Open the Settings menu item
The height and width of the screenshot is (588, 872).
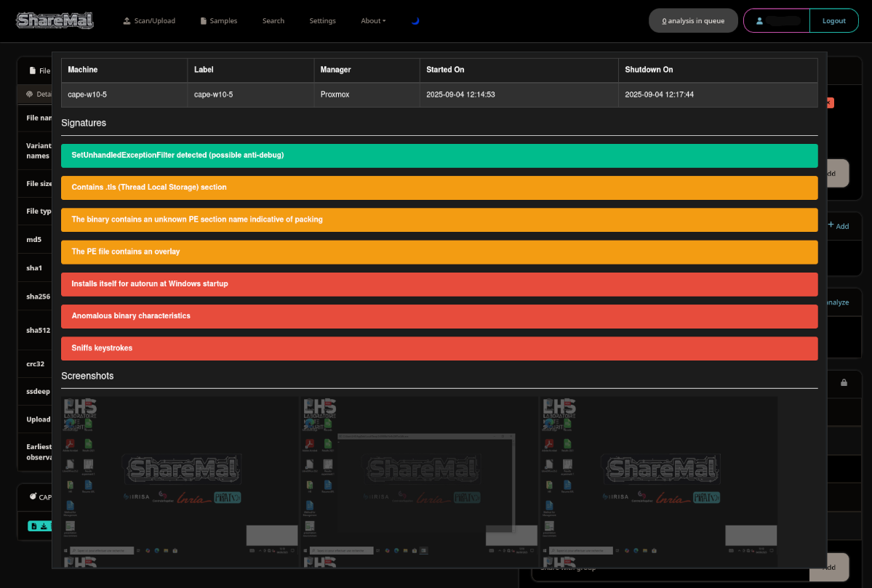pyautogui.click(x=322, y=21)
